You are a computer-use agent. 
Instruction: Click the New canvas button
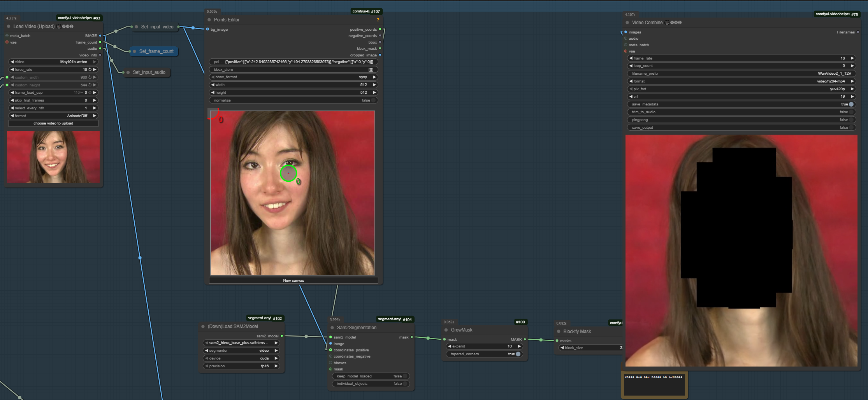coord(293,280)
